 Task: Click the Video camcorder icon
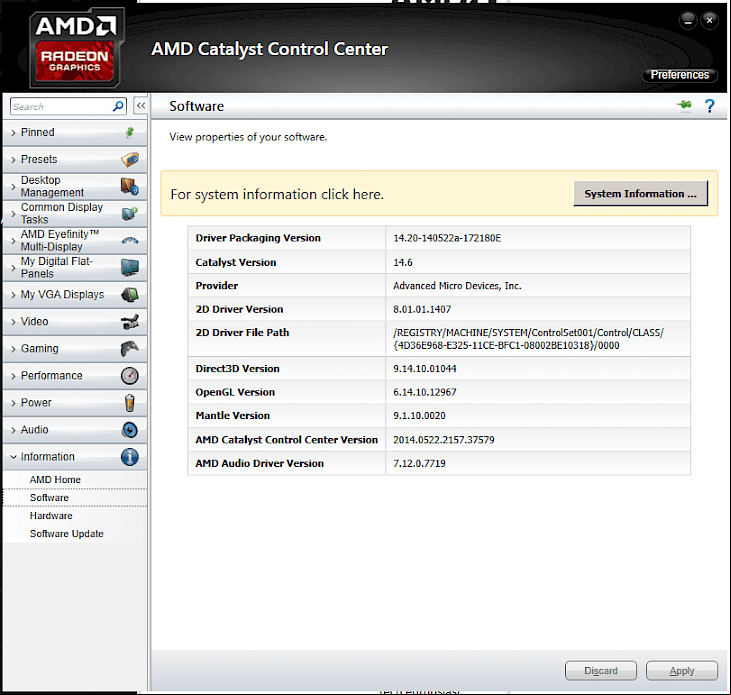pyautogui.click(x=130, y=322)
